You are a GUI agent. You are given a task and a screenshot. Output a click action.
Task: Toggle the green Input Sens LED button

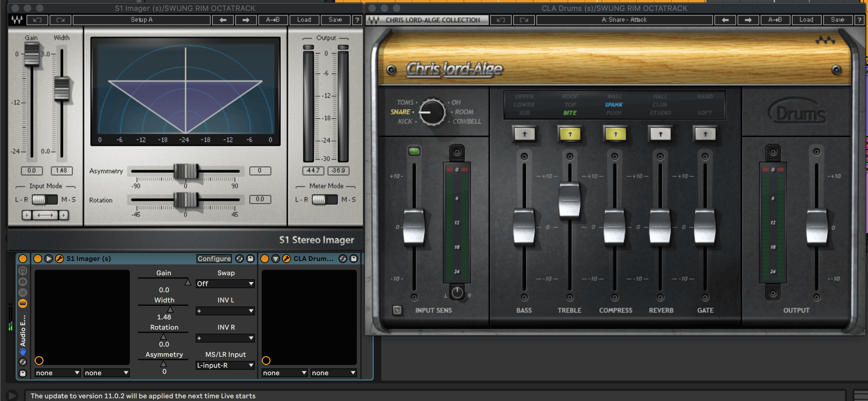click(414, 151)
